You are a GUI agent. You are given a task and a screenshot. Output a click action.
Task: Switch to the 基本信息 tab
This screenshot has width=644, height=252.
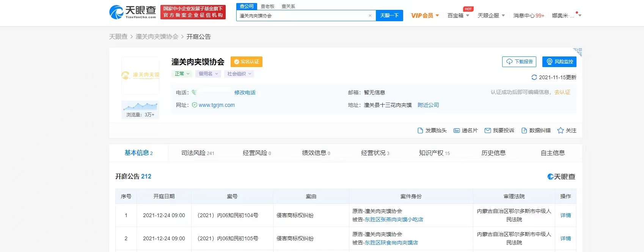click(139, 153)
